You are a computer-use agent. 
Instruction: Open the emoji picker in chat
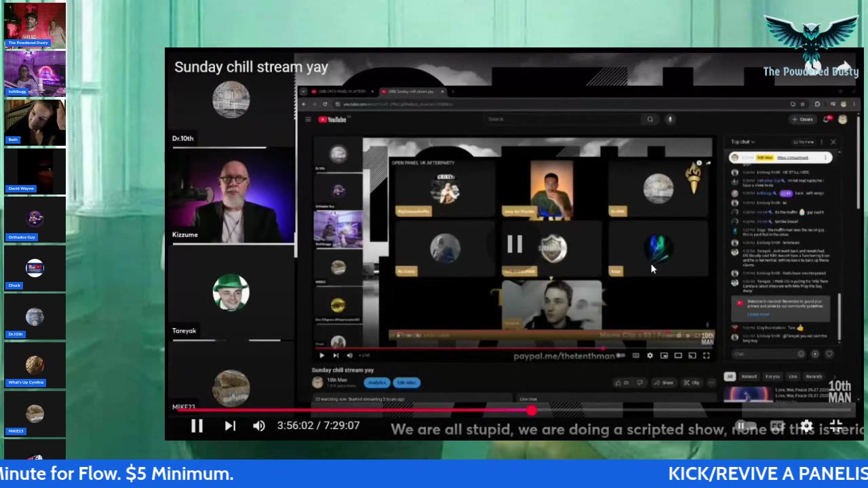tap(801, 354)
